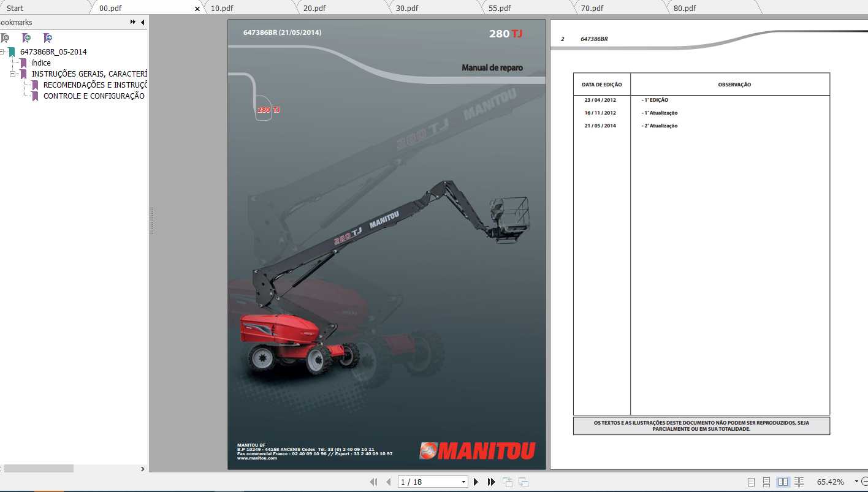The width and height of the screenshot is (868, 492).
Task: Jump to the first page
Action: (374, 482)
